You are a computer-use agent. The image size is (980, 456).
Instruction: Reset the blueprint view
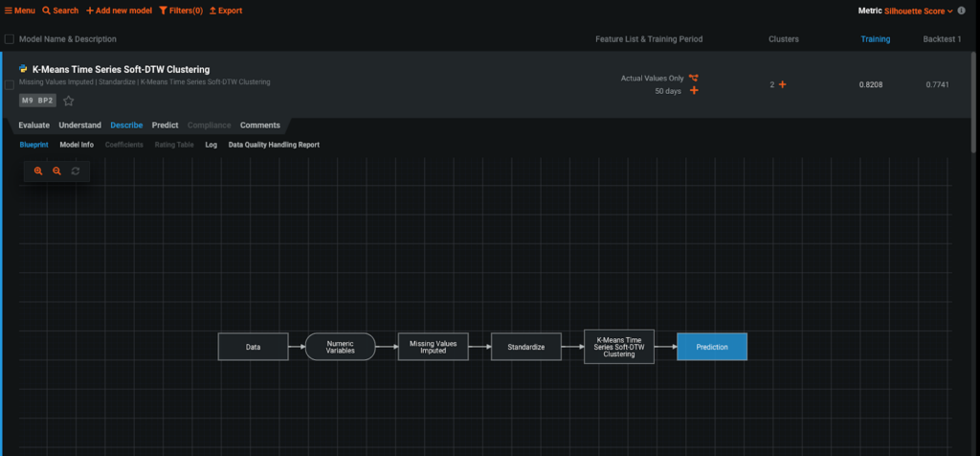pos(76,171)
